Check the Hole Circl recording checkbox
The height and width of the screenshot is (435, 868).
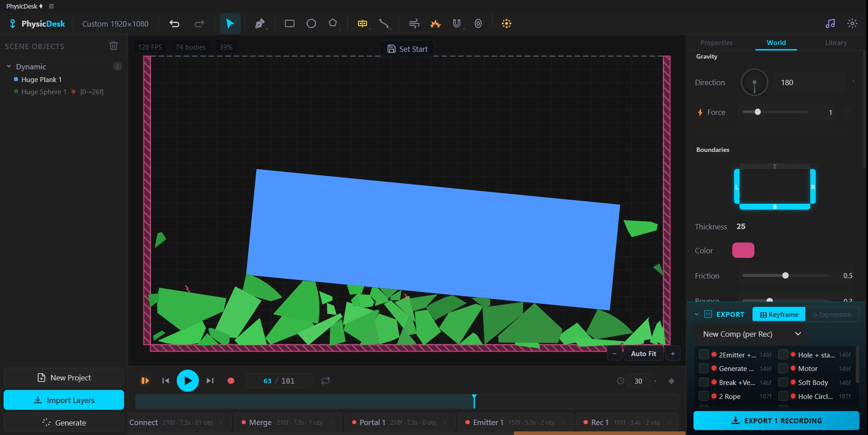[783, 396]
